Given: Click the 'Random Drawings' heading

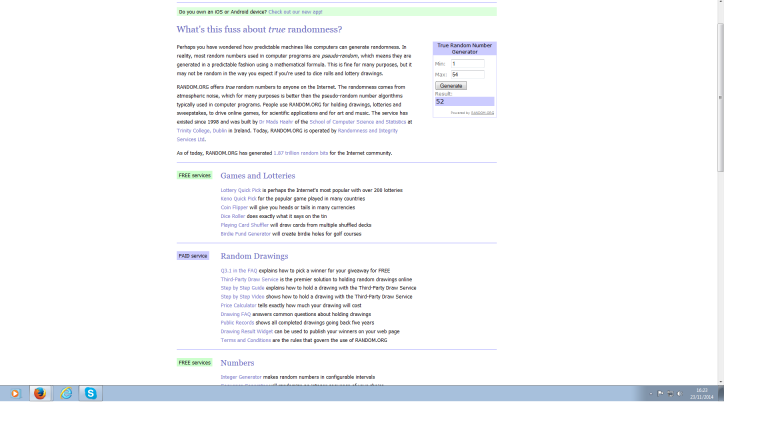Looking at the screenshot, I should point(254,256).
